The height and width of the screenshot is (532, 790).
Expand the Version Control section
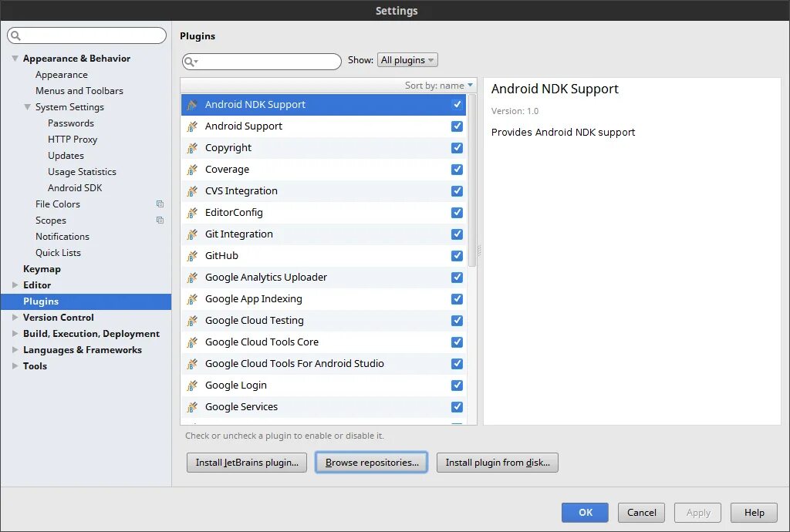click(15, 318)
